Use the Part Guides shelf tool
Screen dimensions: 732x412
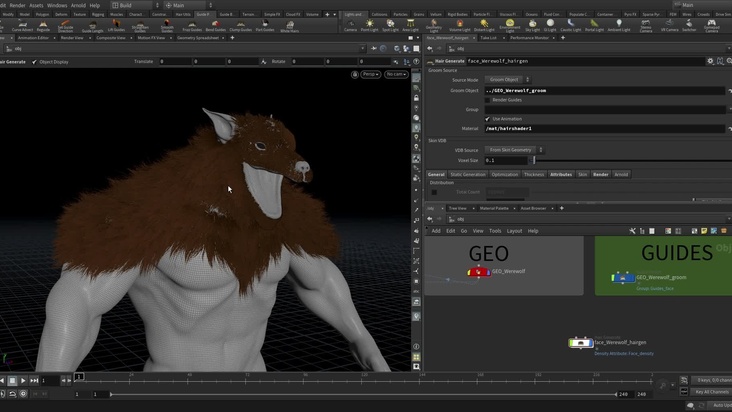pyautogui.click(x=265, y=26)
